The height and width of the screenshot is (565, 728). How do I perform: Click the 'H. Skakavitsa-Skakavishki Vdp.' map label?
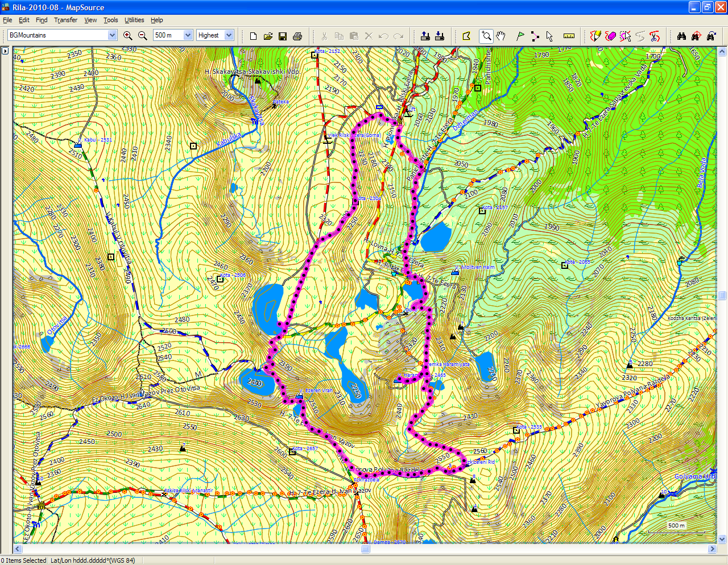point(252,72)
